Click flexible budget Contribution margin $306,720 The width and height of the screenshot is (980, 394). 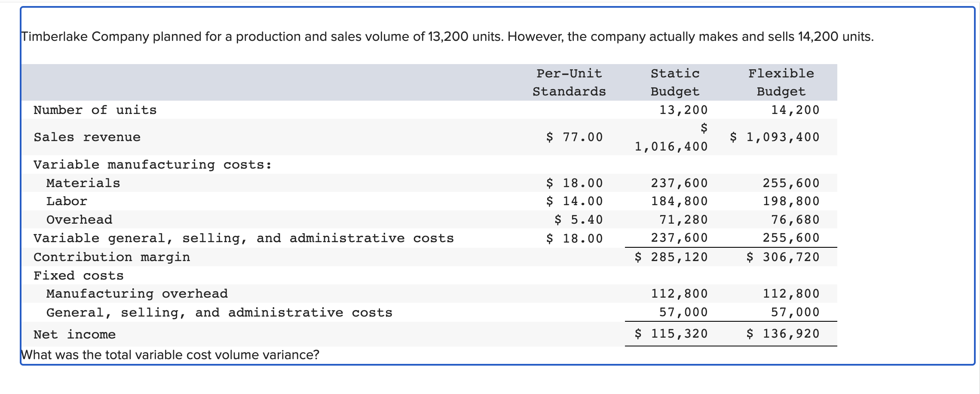[783, 257]
